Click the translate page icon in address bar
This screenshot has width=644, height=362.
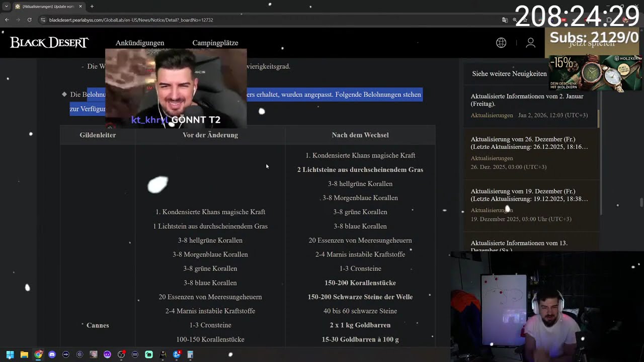click(505, 20)
